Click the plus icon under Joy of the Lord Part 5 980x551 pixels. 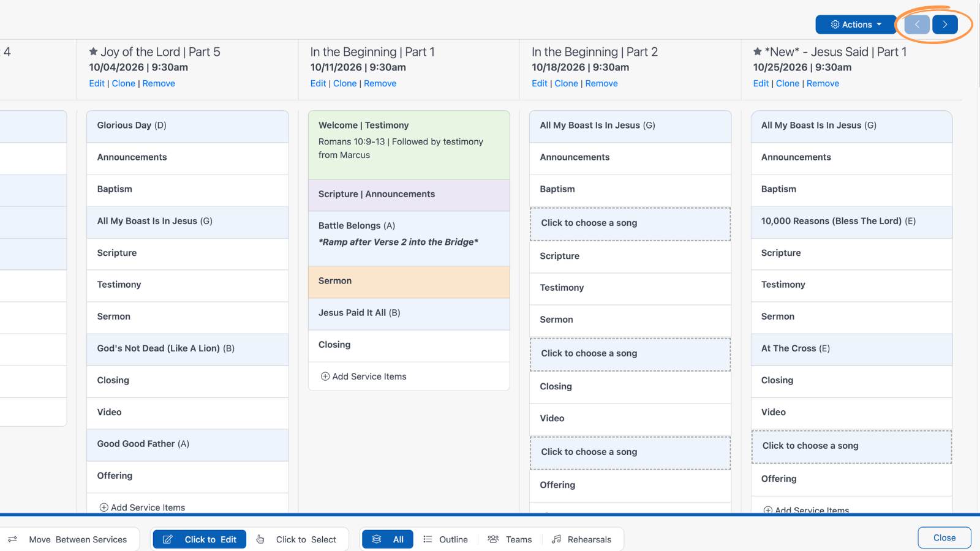(x=104, y=508)
